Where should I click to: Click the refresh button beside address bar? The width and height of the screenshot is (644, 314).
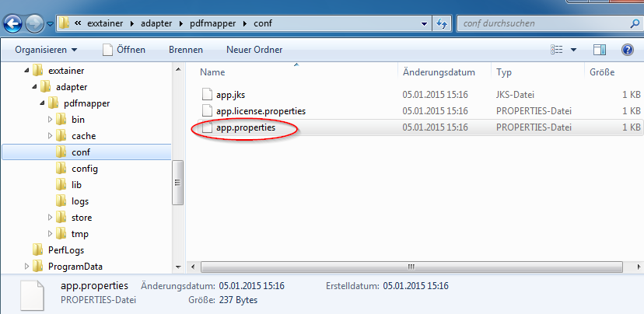click(x=442, y=23)
